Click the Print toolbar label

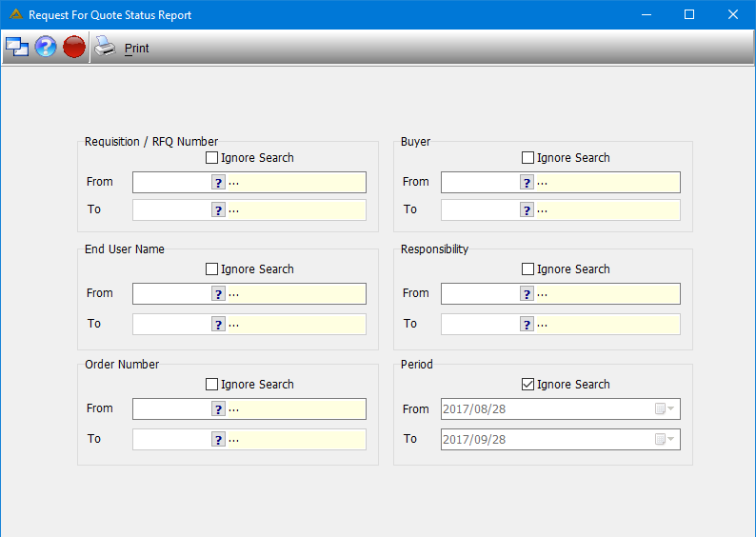pyautogui.click(x=137, y=49)
